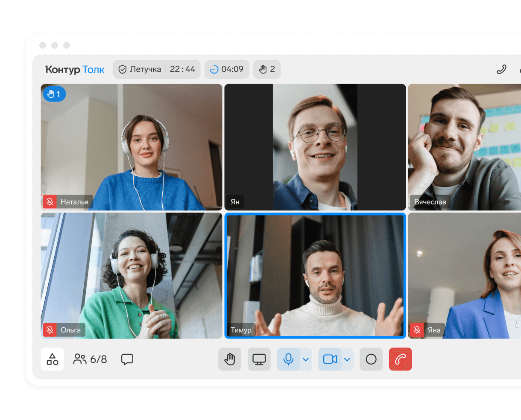Viewport: 521px width, 420px height.
Task: Open the chat panel
Action: (x=127, y=359)
